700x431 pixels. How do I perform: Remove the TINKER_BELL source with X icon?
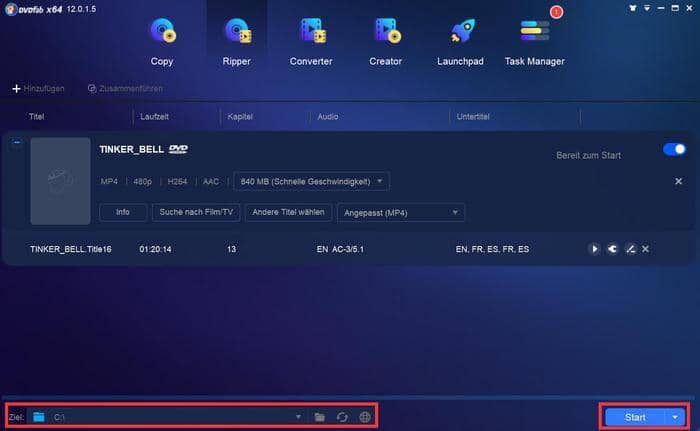[679, 181]
